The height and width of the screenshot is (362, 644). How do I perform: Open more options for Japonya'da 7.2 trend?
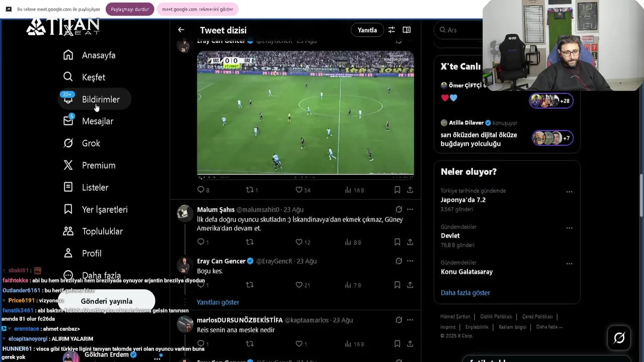click(x=569, y=192)
